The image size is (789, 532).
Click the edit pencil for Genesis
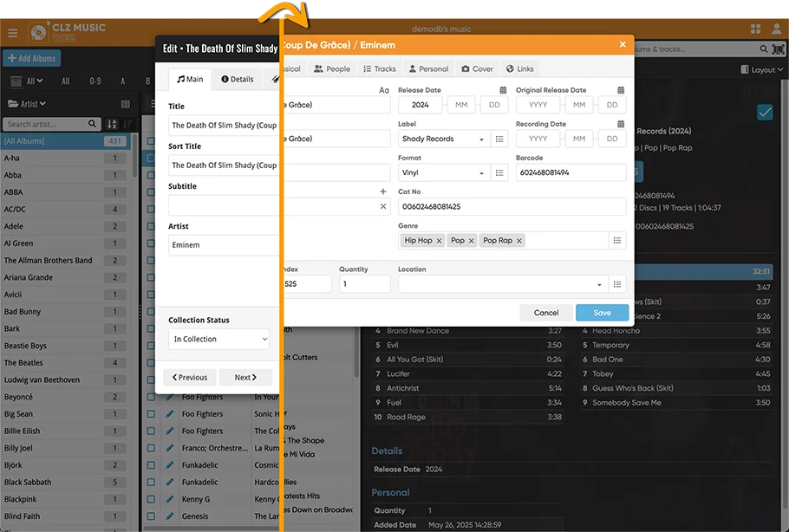pos(170,516)
